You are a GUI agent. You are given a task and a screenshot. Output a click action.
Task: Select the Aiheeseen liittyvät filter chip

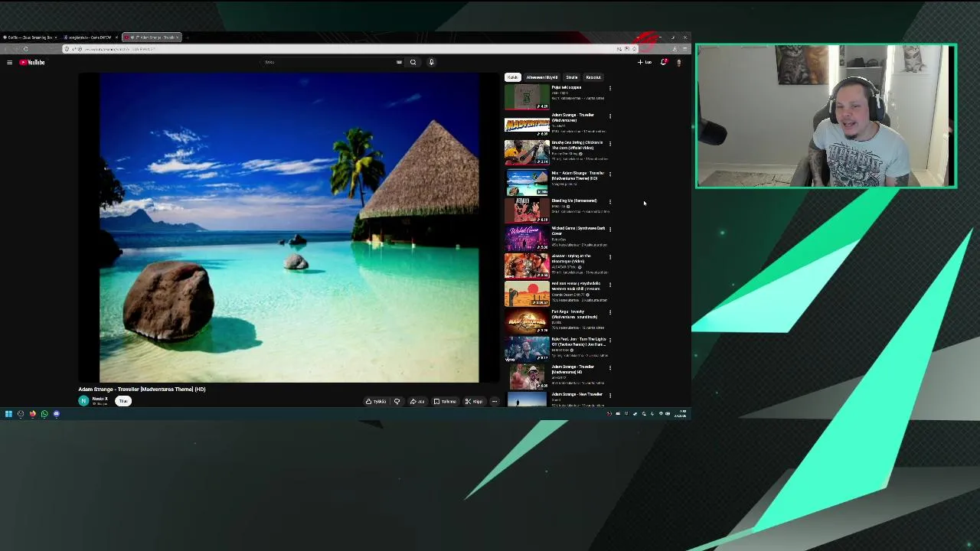pos(542,77)
